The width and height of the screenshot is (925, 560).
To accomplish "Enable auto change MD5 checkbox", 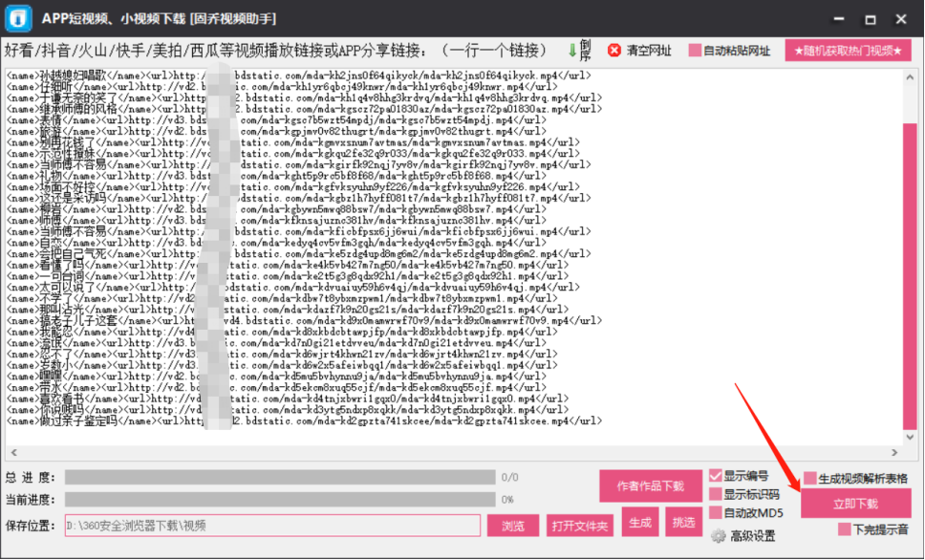I will 716,512.
